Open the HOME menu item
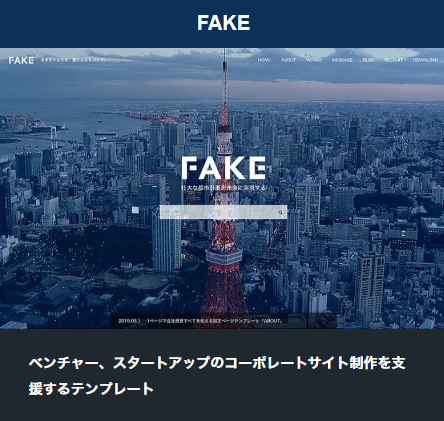This screenshot has height=421, width=444. (264, 60)
